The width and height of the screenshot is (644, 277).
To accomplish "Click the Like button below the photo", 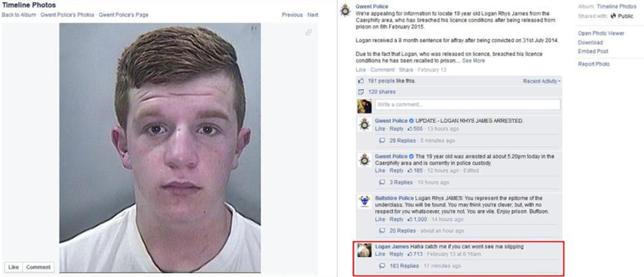I will pos(13,267).
